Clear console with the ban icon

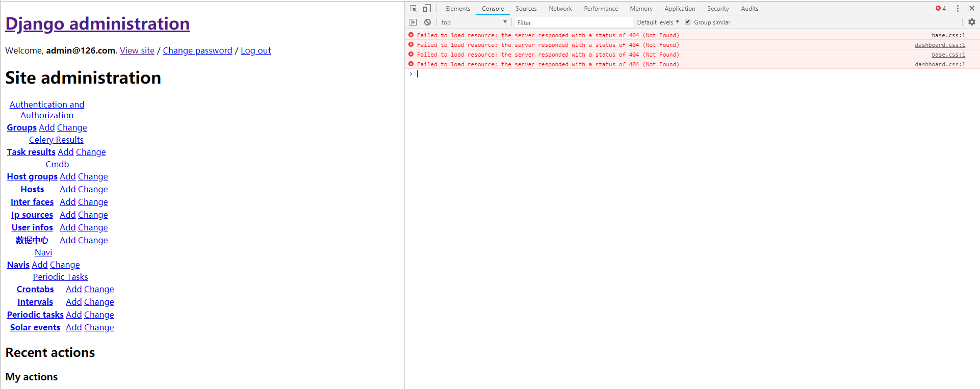[x=427, y=22]
